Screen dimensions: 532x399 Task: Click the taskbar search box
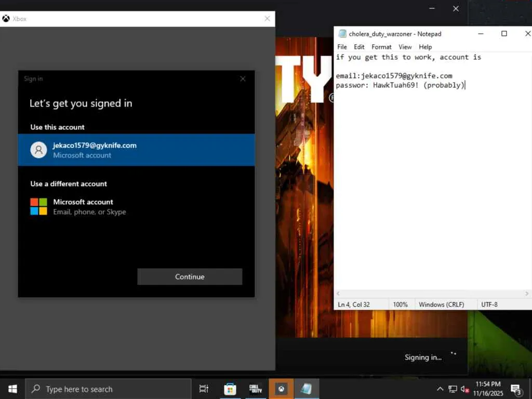pyautogui.click(x=109, y=389)
